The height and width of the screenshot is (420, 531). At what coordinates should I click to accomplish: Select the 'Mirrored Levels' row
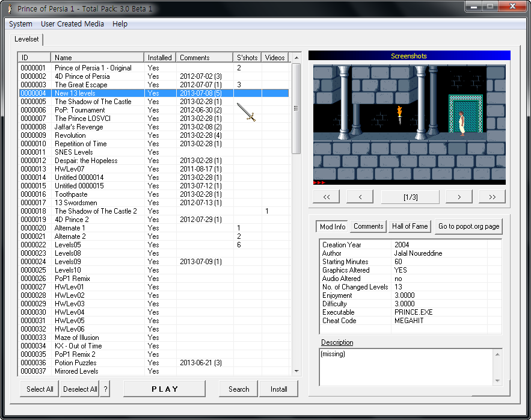(154, 371)
